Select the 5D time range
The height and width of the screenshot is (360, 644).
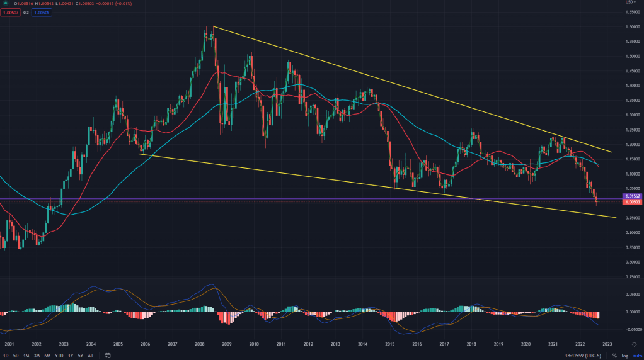point(16,356)
